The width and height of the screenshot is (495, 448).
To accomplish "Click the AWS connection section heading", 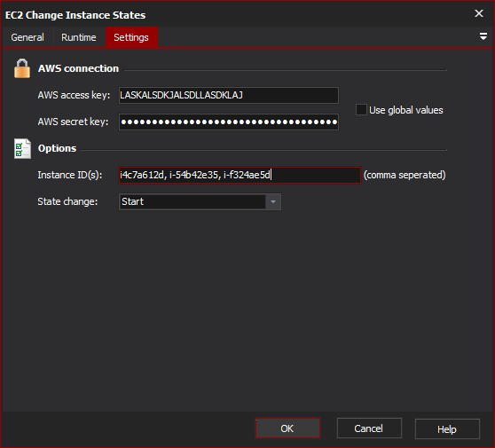I will click(x=78, y=68).
